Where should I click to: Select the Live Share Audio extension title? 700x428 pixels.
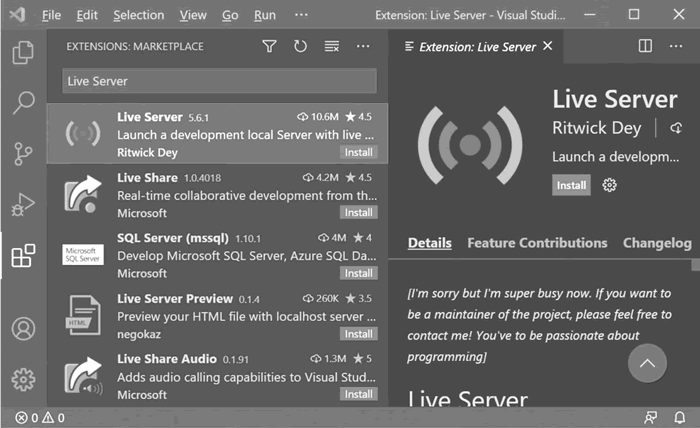tap(167, 359)
